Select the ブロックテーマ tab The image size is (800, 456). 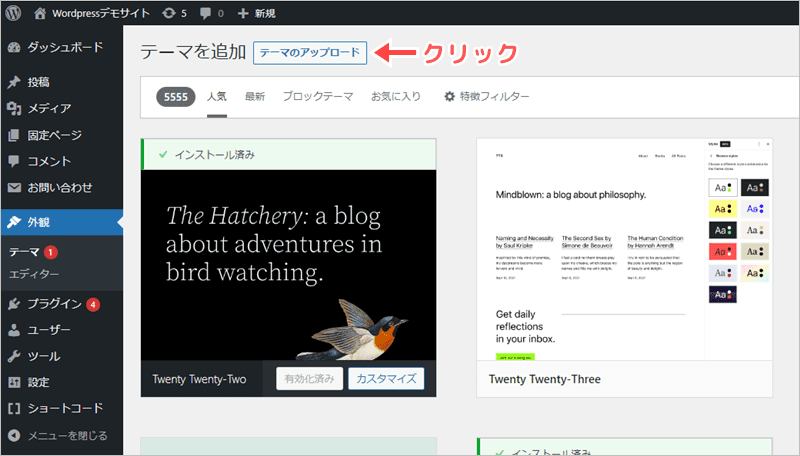(317, 97)
